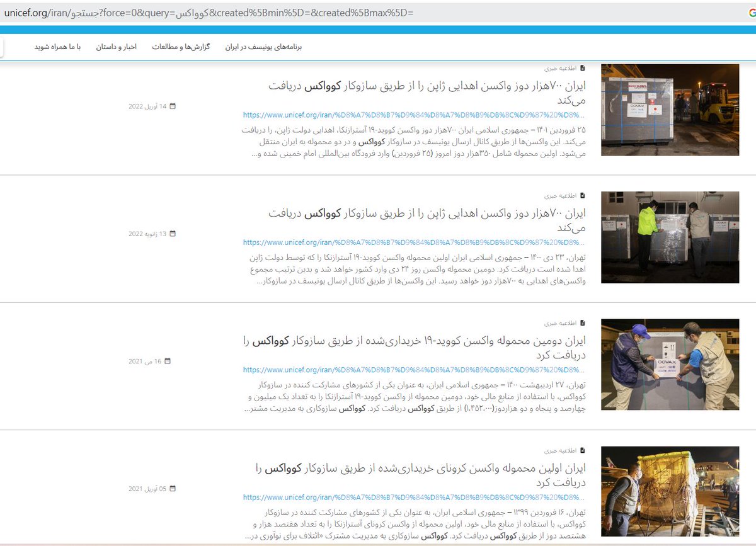Open the گزارش‌ها و مطالعات menu item

[181, 47]
